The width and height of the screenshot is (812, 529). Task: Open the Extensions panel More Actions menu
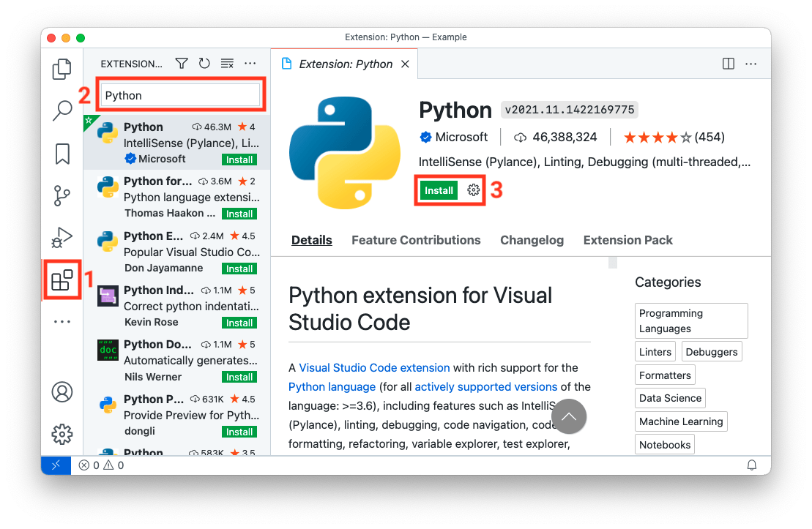coord(250,64)
